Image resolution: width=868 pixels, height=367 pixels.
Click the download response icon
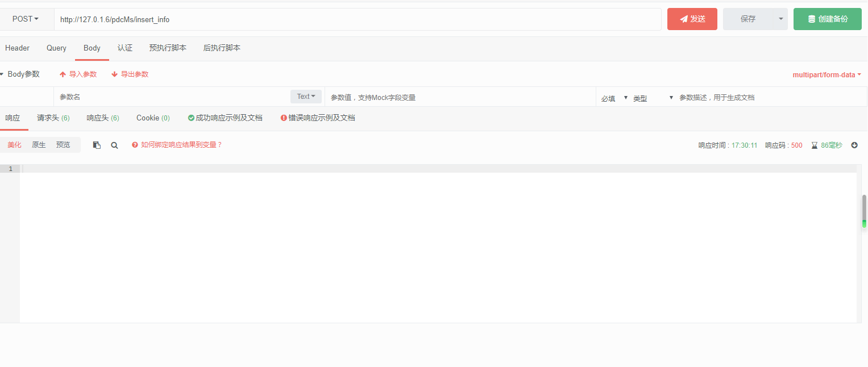pyautogui.click(x=854, y=145)
